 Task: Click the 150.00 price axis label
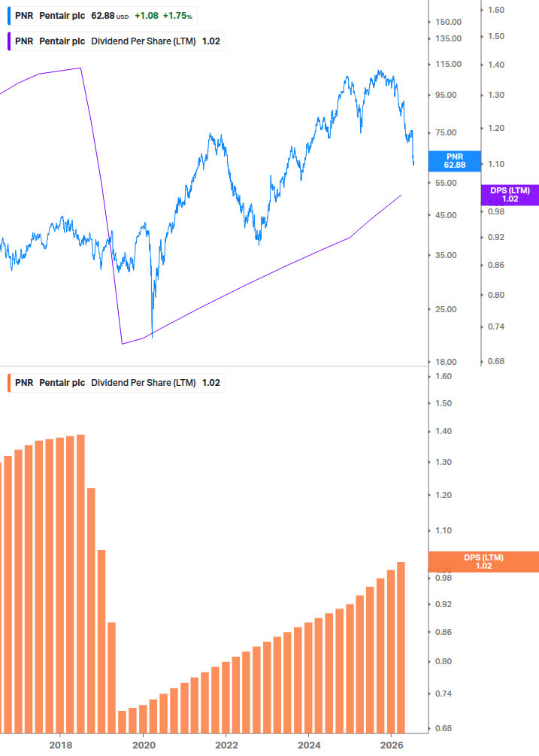[x=449, y=22]
